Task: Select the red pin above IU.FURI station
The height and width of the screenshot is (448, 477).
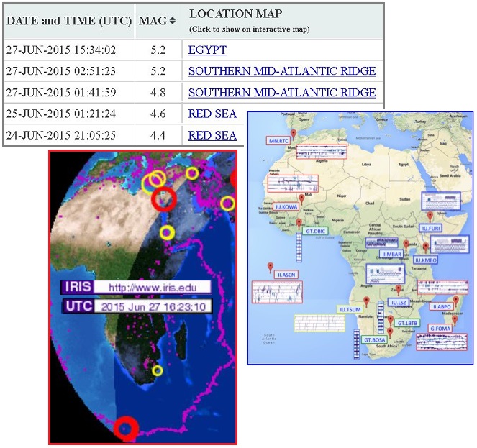Action: point(430,216)
